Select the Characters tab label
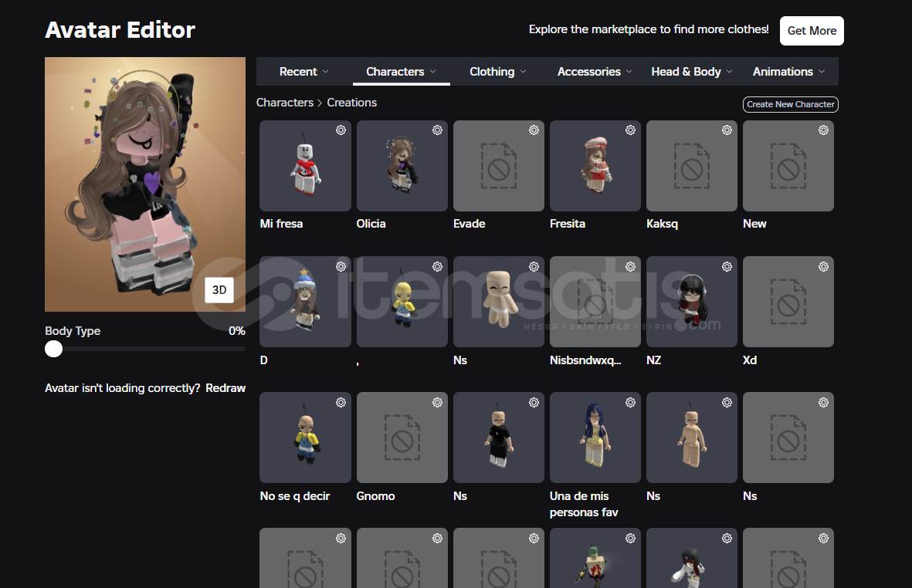Screen dimensions: 912x588 click(395, 72)
